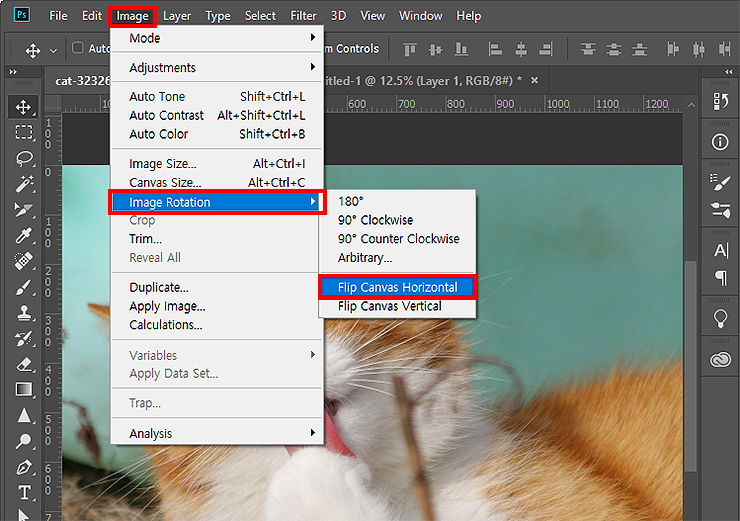Select the Healing Brush tool
The height and width of the screenshot is (521, 740).
coord(23,260)
